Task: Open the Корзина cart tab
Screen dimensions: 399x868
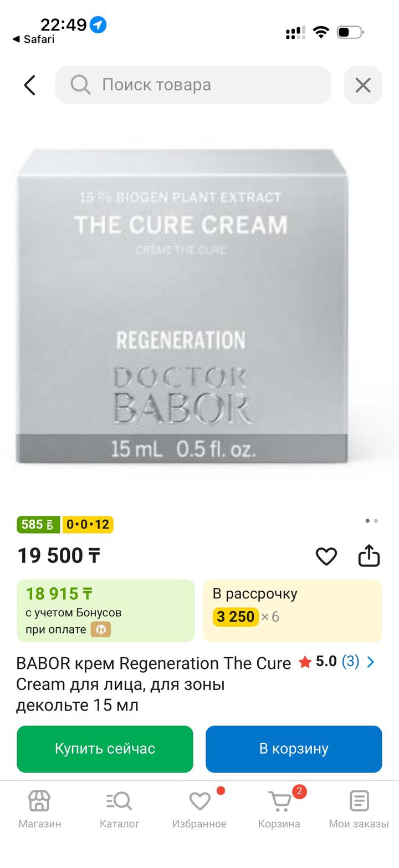Action: [x=279, y=809]
